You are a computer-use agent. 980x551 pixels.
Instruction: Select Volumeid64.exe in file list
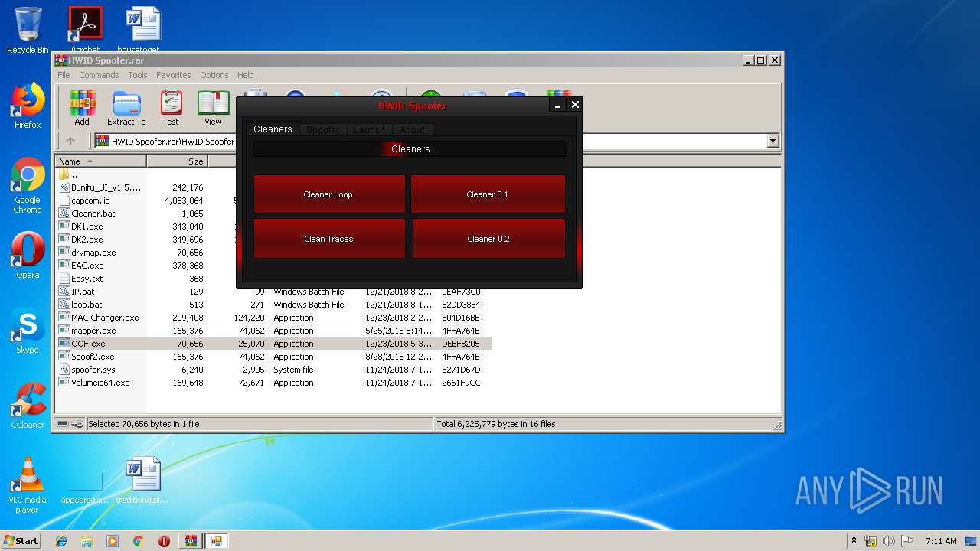100,383
